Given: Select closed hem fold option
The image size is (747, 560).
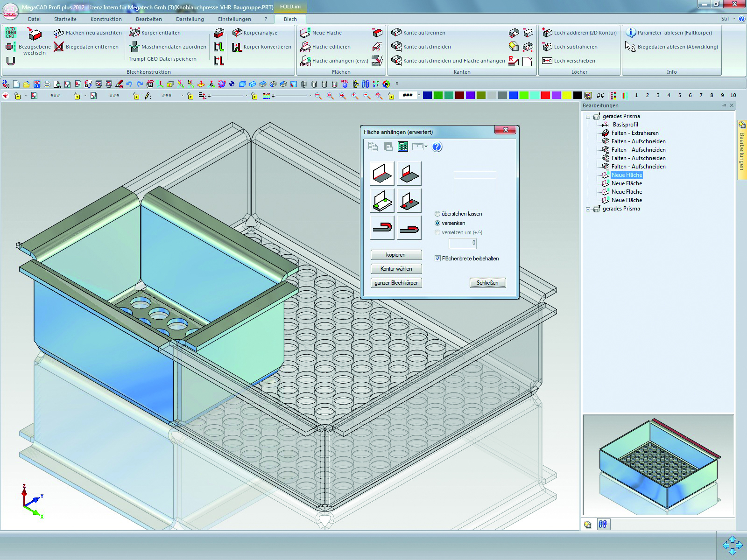Looking at the screenshot, I should 409,228.
